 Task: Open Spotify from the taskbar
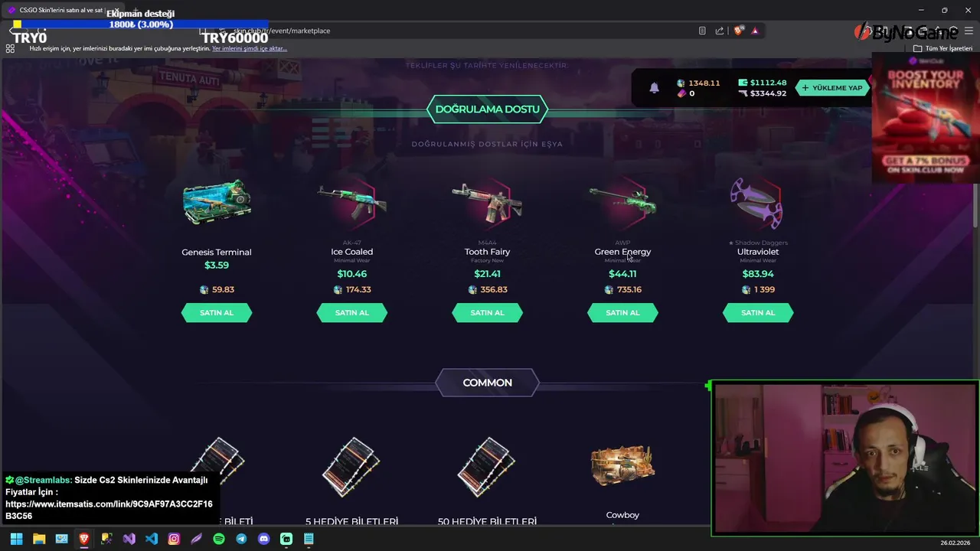[219, 539]
